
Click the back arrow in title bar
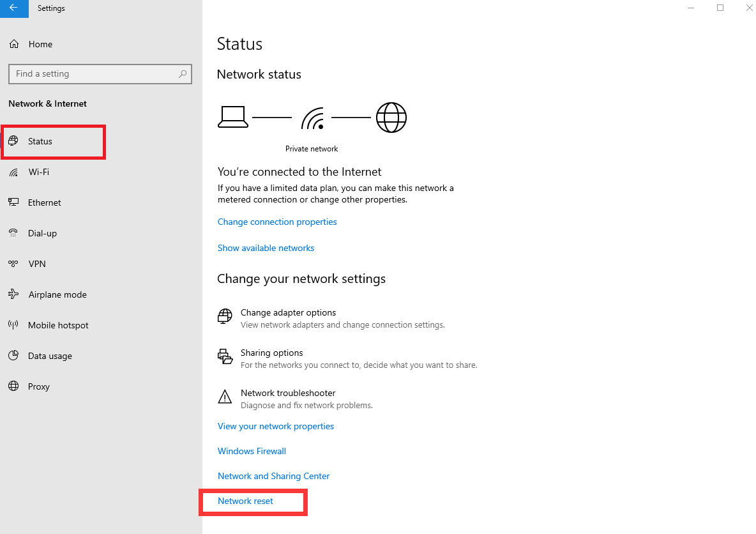point(14,8)
